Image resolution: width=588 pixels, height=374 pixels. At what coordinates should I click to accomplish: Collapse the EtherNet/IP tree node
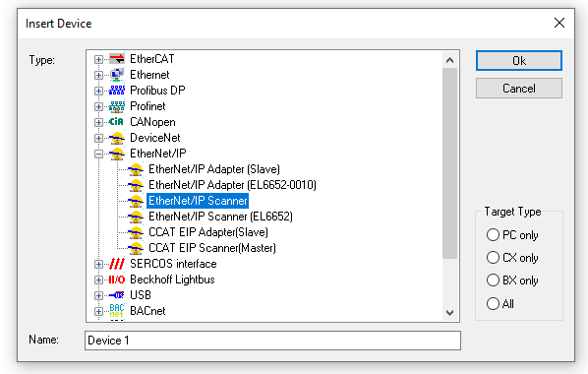pyautogui.click(x=98, y=154)
